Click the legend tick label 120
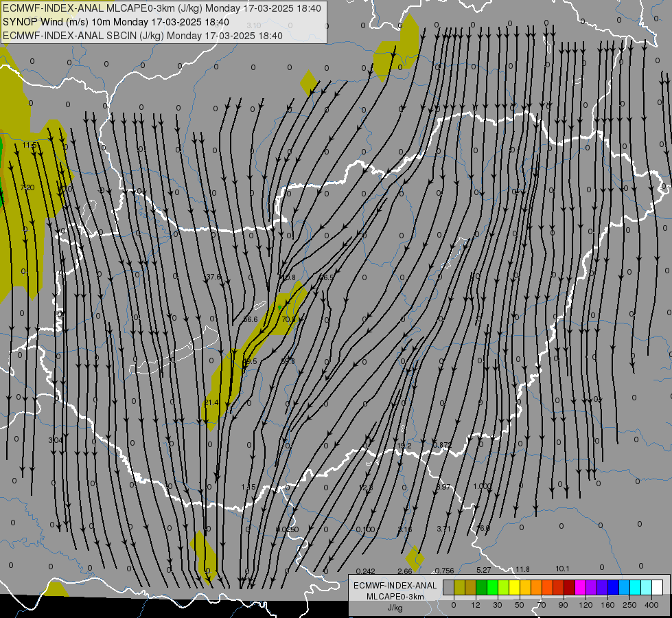Screen dimensions: 672x618 (586, 605)
